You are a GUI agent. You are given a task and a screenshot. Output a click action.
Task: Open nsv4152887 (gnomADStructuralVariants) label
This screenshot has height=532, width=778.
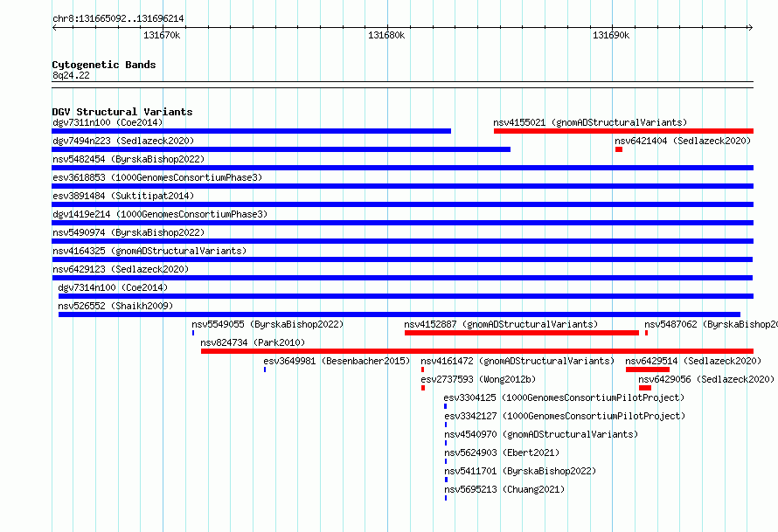pyautogui.click(x=501, y=324)
